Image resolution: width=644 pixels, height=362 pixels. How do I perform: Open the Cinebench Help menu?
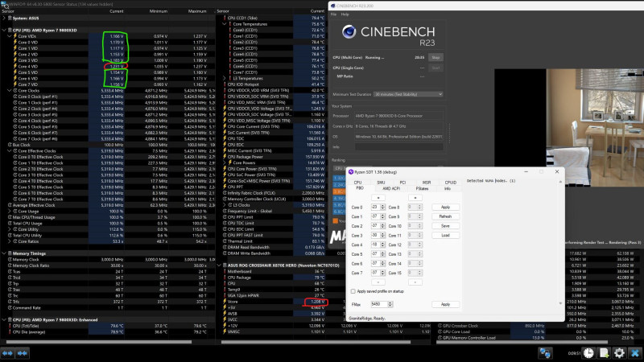345,14
